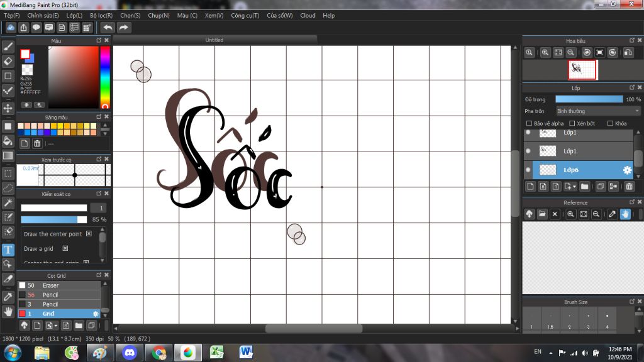Open Word from the taskbar

click(246, 353)
